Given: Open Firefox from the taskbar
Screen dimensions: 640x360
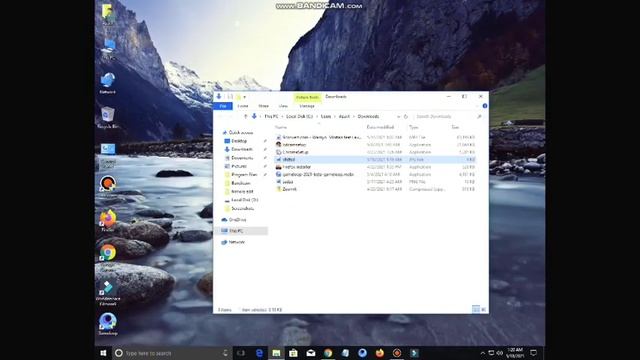Looking at the screenshot, I should click(x=380, y=353).
